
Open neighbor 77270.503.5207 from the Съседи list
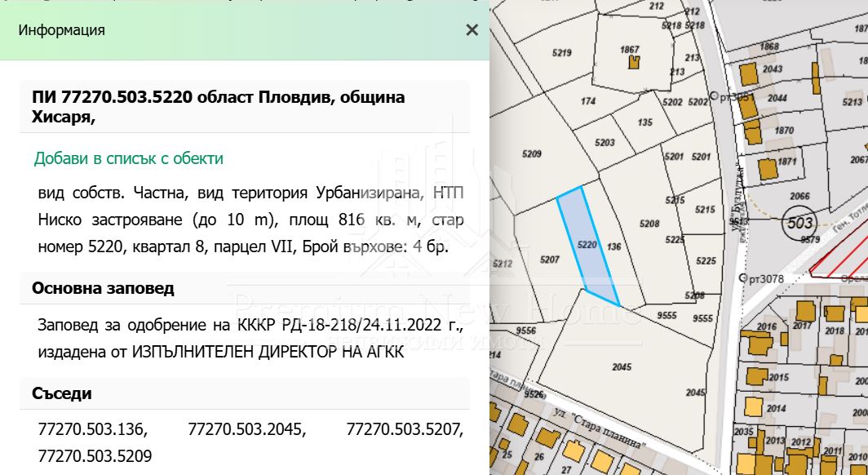[404, 429]
